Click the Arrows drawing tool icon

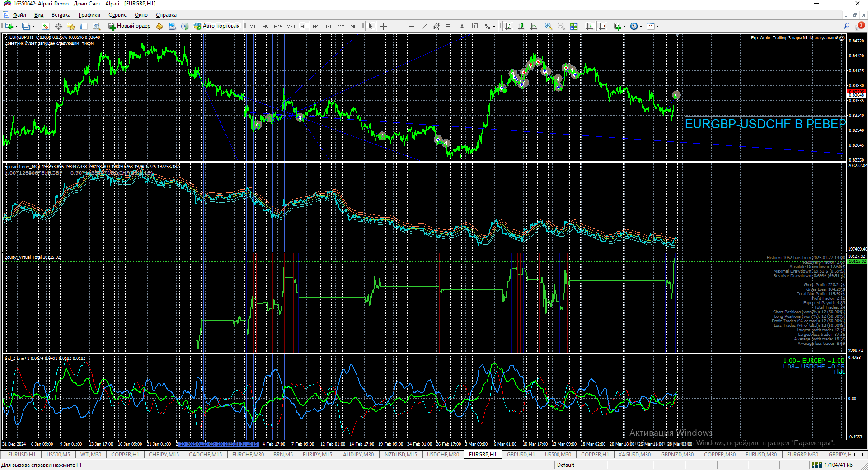click(x=488, y=26)
